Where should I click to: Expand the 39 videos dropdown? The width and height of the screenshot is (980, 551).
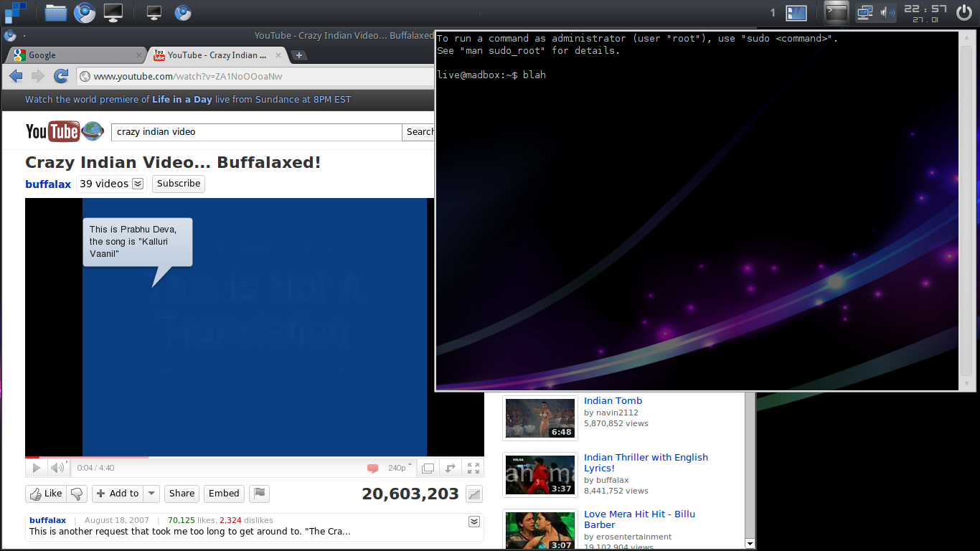tap(111, 184)
